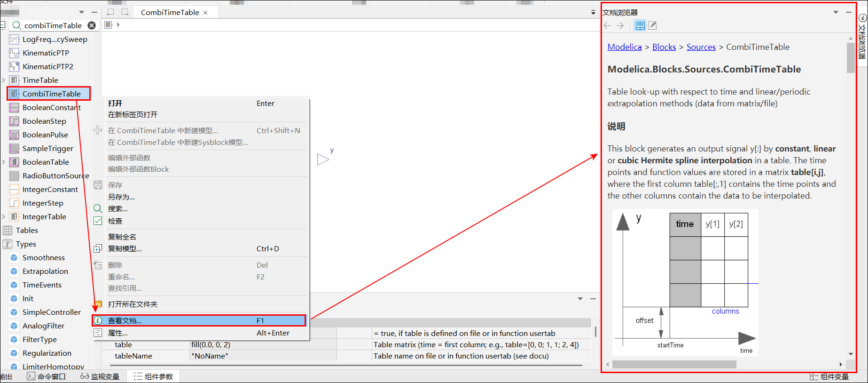Click the RadioButtonSource block icon

(15, 176)
